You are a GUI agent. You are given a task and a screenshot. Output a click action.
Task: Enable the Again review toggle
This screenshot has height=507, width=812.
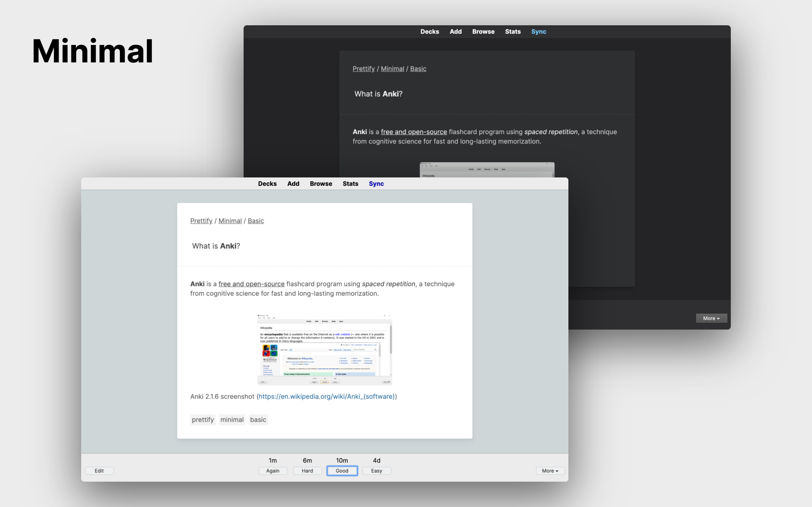272,470
